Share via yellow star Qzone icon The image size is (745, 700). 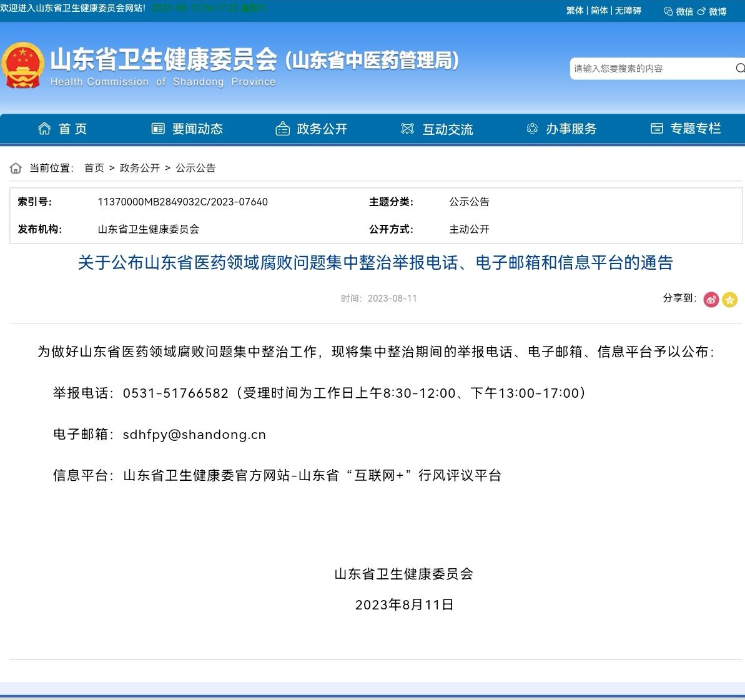pyautogui.click(x=730, y=299)
